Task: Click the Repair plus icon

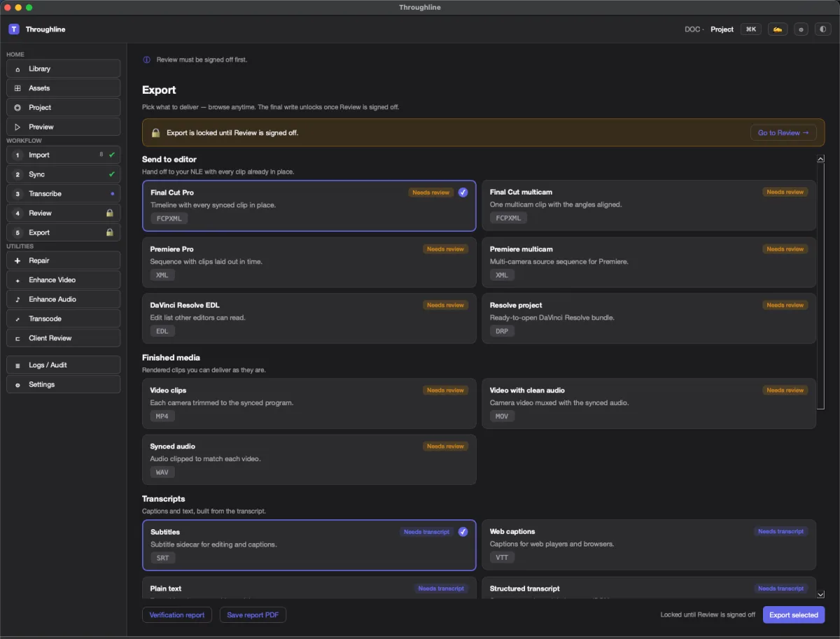Action: [x=17, y=260]
